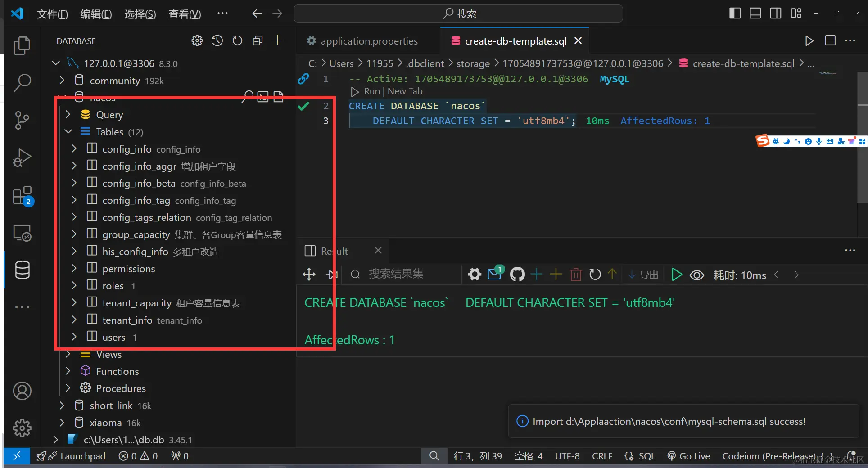This screenshot has height=468, width=868.
Task: Add a new database connection
Action: coord(278,41)
